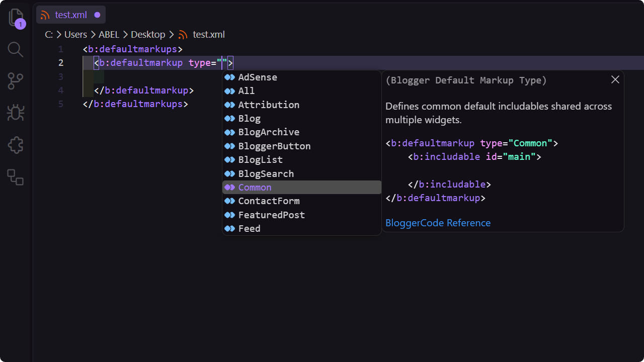Screen dimensions: 644x362
Task: Choose AdSense from the suggestion list
Action: point(302,77)
